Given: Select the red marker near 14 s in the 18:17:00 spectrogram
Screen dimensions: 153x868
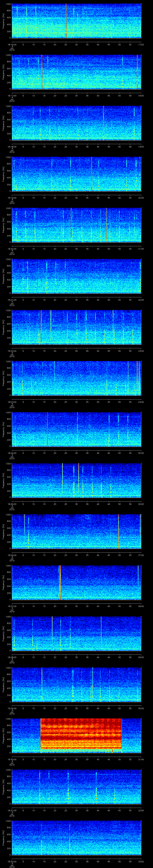Looking at the screenshot, I should [42, 72].
